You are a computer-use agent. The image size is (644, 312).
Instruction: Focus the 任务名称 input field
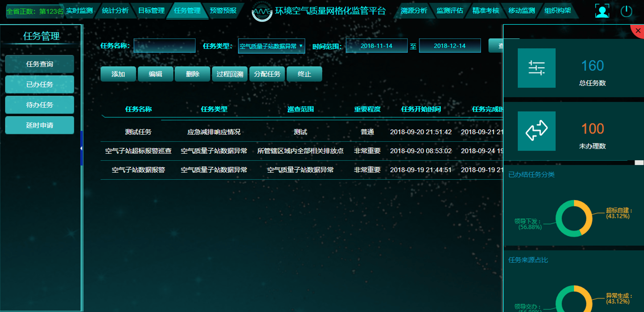click(x=164, y=46)
